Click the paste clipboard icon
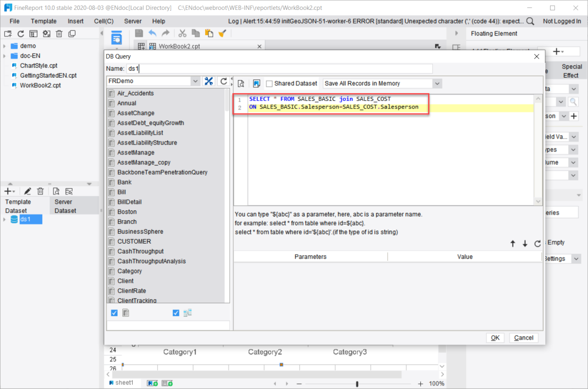Viewport: 588px width, 389px height. click(x=209, y=33)
